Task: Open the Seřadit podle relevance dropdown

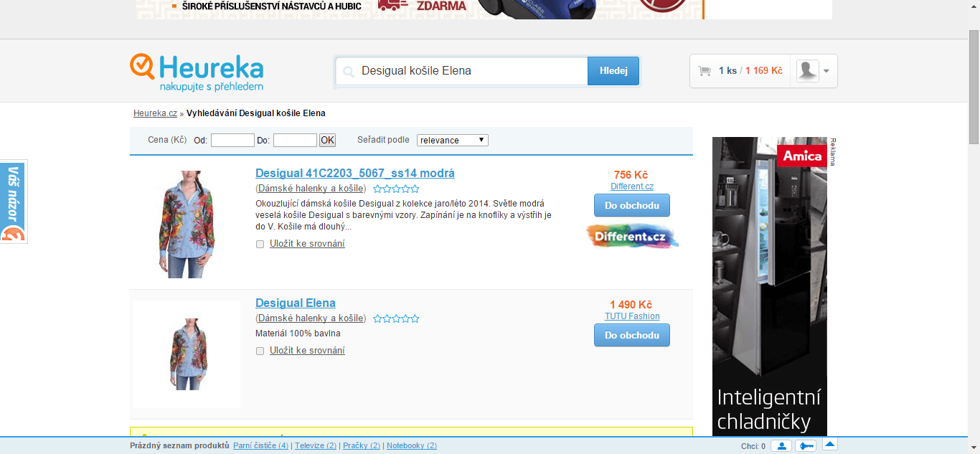Action: 453,140
